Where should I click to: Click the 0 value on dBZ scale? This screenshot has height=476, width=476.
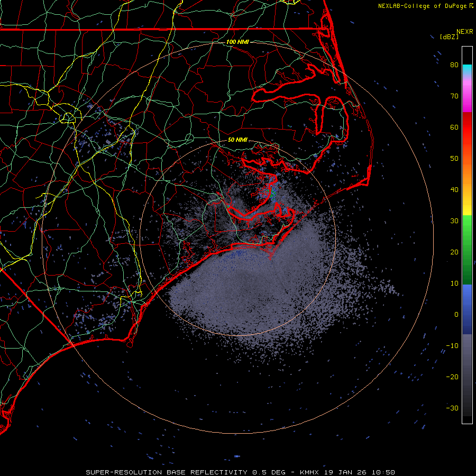(456, 315)
